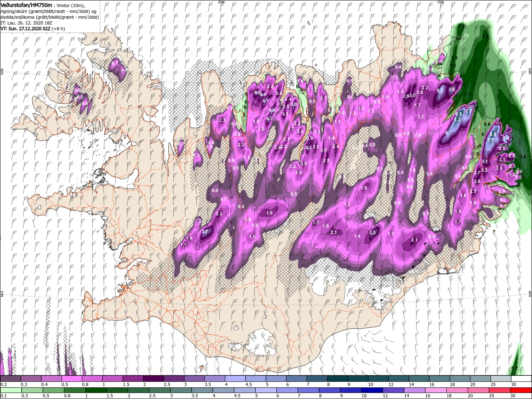
Task: Pick the bright pink snow swatch starting at 0.5
Action: [71, 378]
